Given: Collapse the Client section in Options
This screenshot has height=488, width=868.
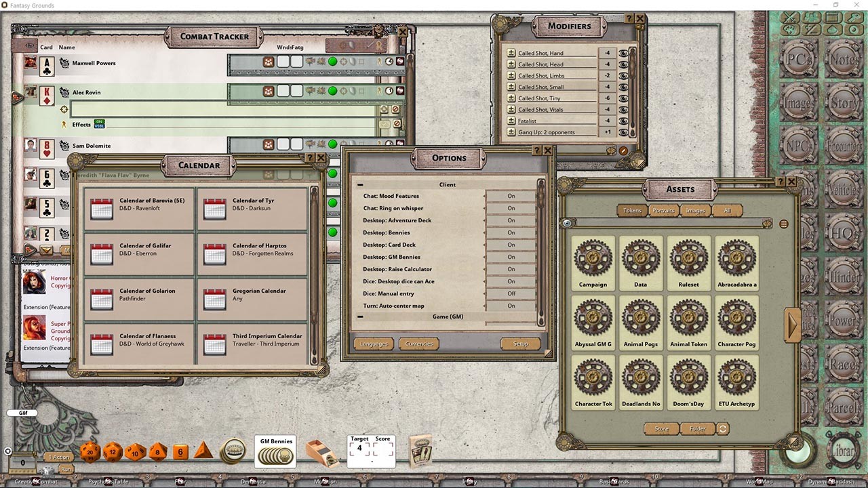Looking at the screenshot, I should point(360,184).
